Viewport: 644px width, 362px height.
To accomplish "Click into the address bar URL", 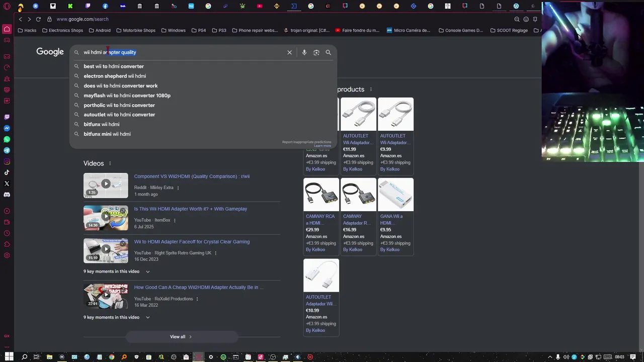I will [83, 19].
